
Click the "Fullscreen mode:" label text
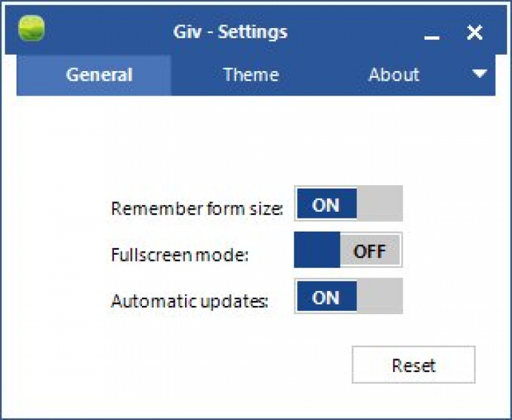[x=179, y=255]
